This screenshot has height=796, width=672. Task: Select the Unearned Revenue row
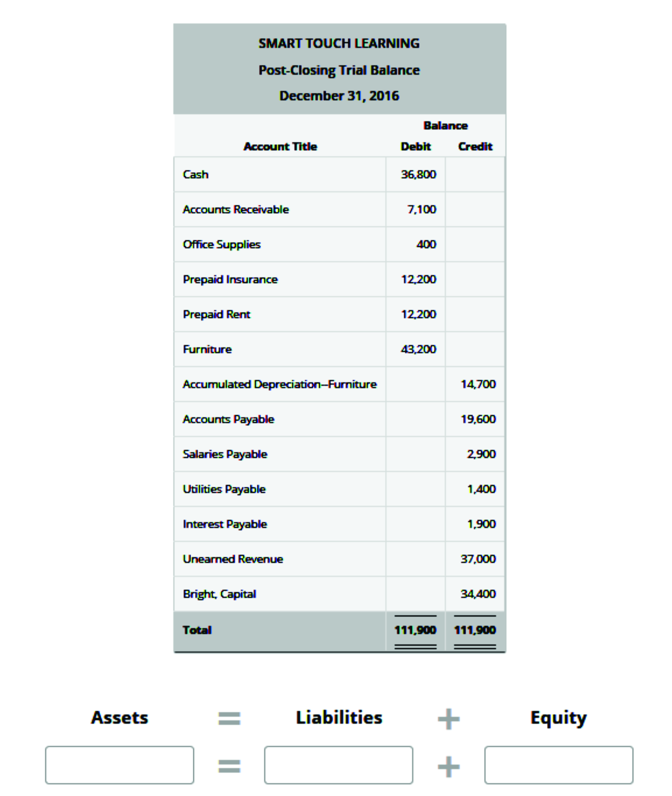click(x=233, y=559)
